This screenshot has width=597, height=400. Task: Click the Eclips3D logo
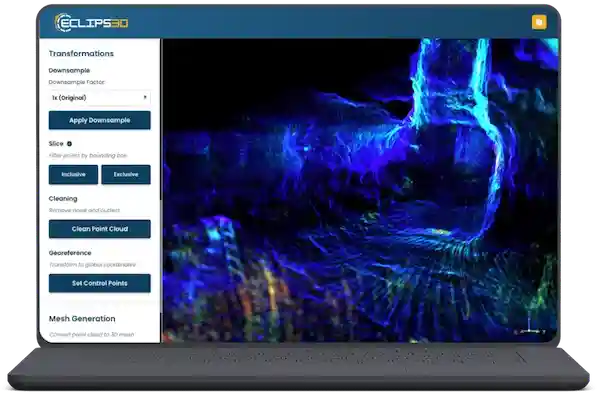tap(91, 23)
